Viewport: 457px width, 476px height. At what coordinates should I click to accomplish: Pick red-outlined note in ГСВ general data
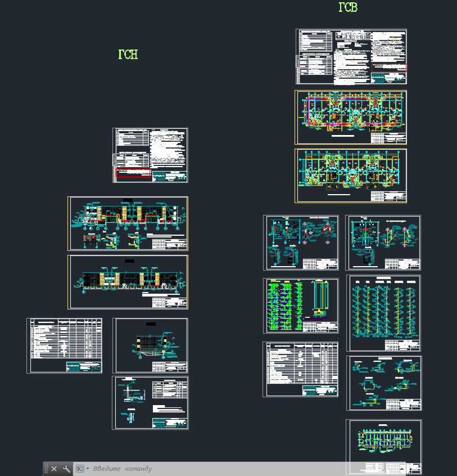[x=389, y=68]
